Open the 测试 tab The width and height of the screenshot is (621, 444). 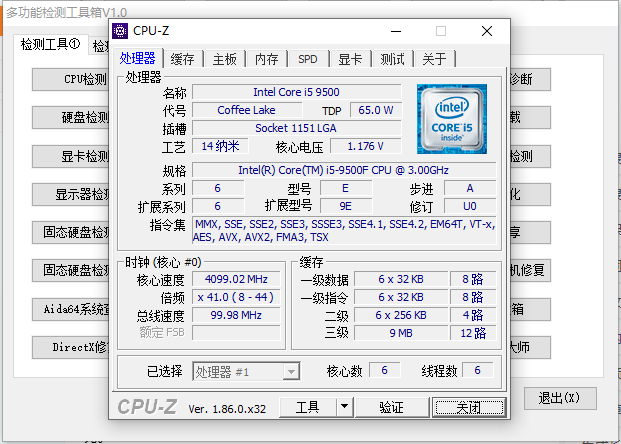(x=392, y=59)
